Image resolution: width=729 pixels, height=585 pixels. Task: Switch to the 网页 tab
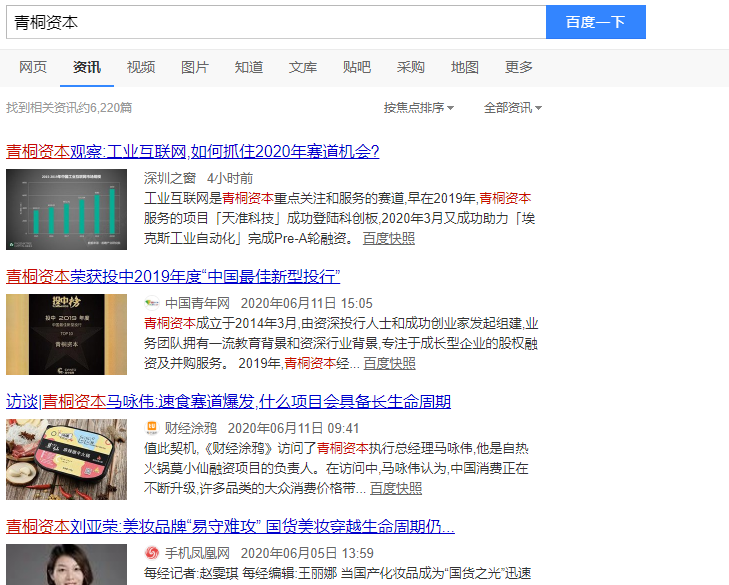click(33, 67)
